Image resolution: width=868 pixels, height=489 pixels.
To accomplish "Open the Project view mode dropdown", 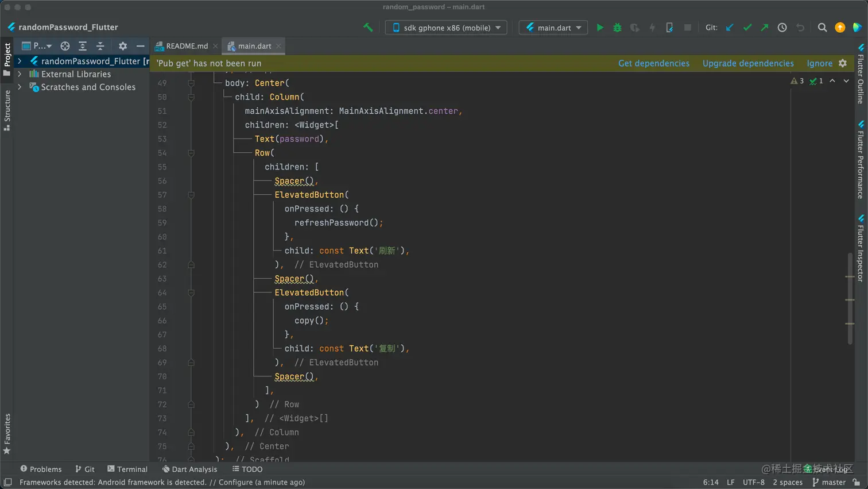I will pyautogui.click(x=37, y=46).
